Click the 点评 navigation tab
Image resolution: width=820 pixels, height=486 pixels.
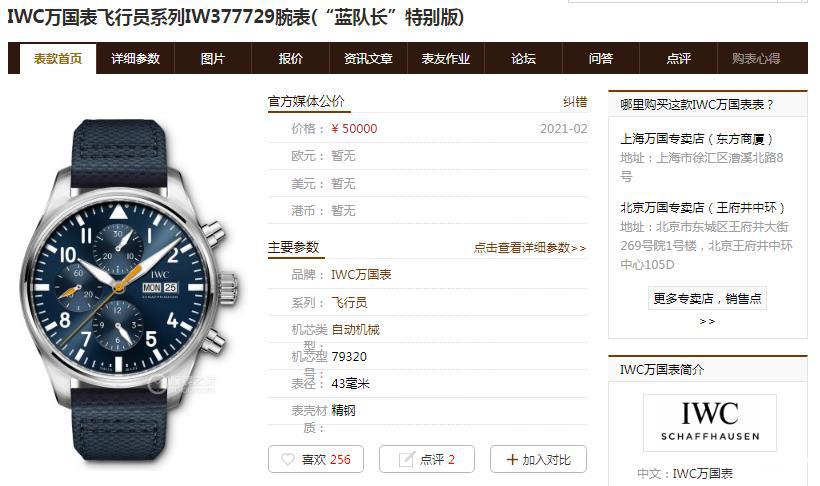coord(678,59)
